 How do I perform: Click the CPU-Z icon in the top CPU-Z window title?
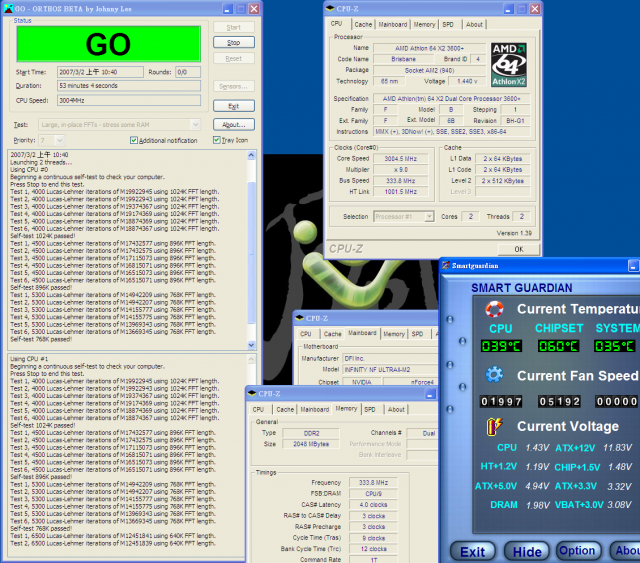click(x=330, y=9)
